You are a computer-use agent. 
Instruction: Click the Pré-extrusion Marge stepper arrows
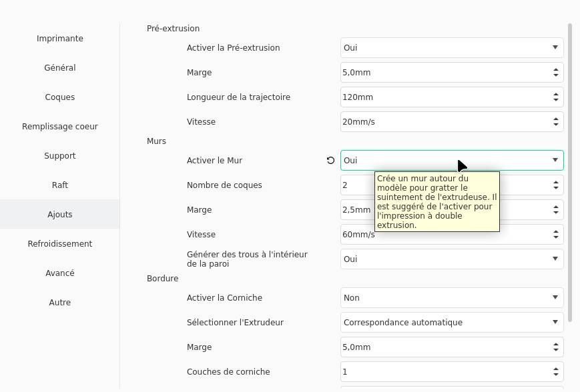555,73
